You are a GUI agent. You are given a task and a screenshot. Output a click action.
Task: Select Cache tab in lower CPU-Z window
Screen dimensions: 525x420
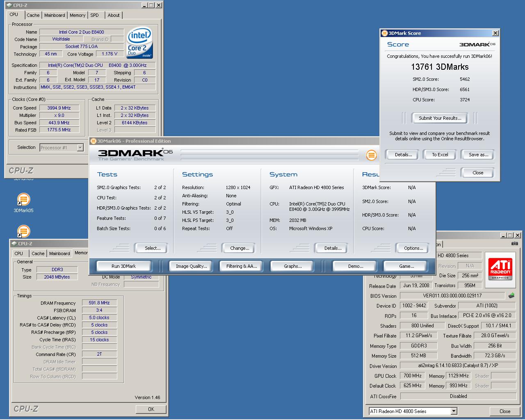tap(38, 253)
